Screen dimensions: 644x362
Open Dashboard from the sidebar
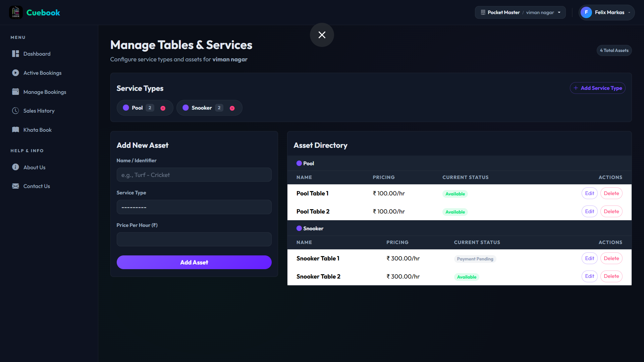tap(37, 54)
